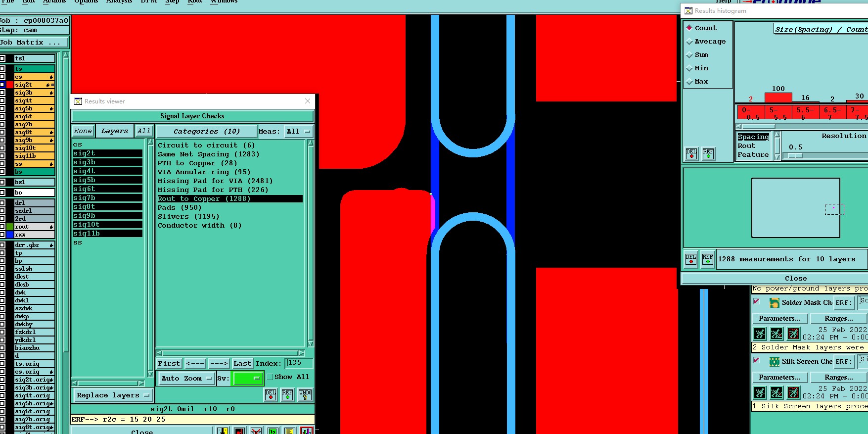Click DEL icon in Results viewer
868x434 pixels.
271,394
